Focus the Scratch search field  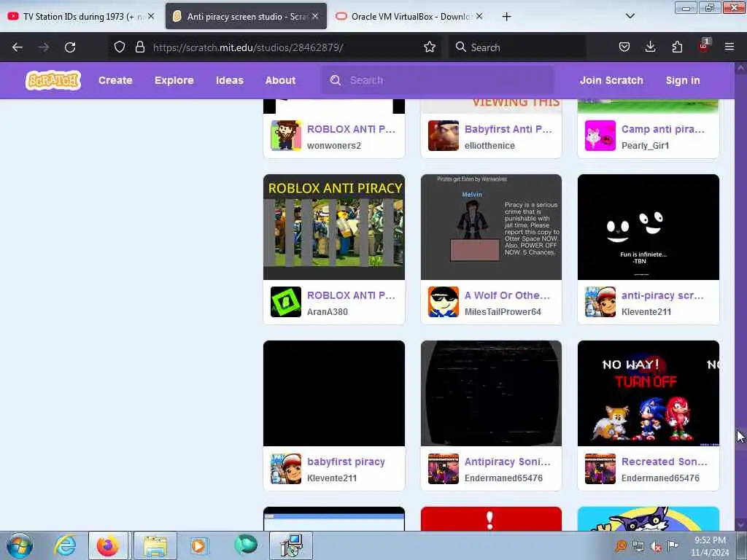point(438,80)
